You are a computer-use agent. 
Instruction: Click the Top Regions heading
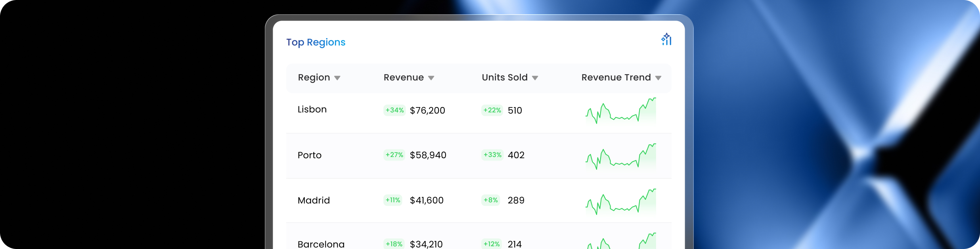(316, 42)
